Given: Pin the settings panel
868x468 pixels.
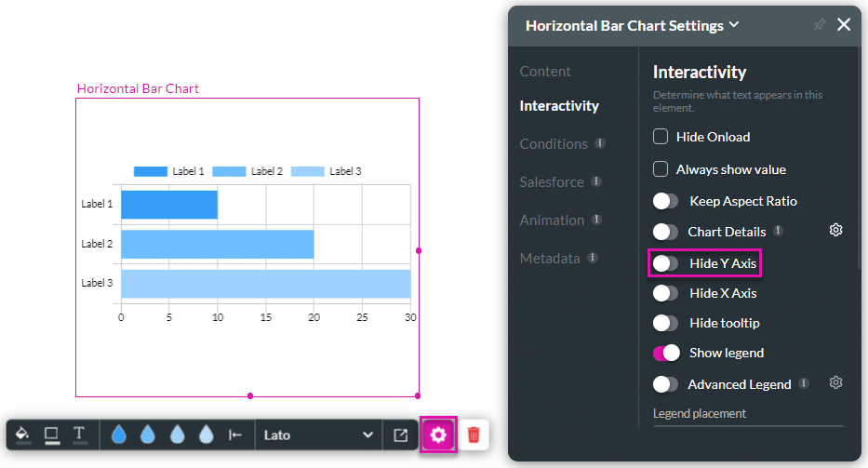Looking at the screenshot, I should click(x=819, y=25).
